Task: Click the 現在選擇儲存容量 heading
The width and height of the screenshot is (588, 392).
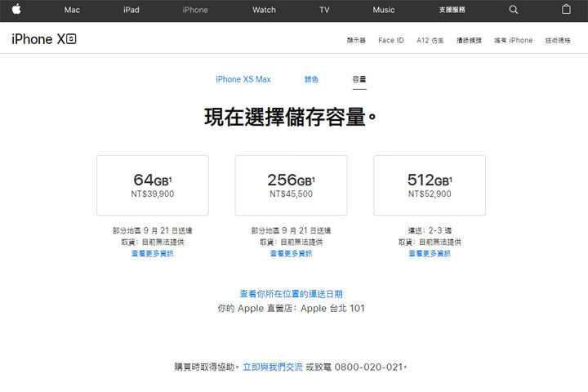Action: 290,117
